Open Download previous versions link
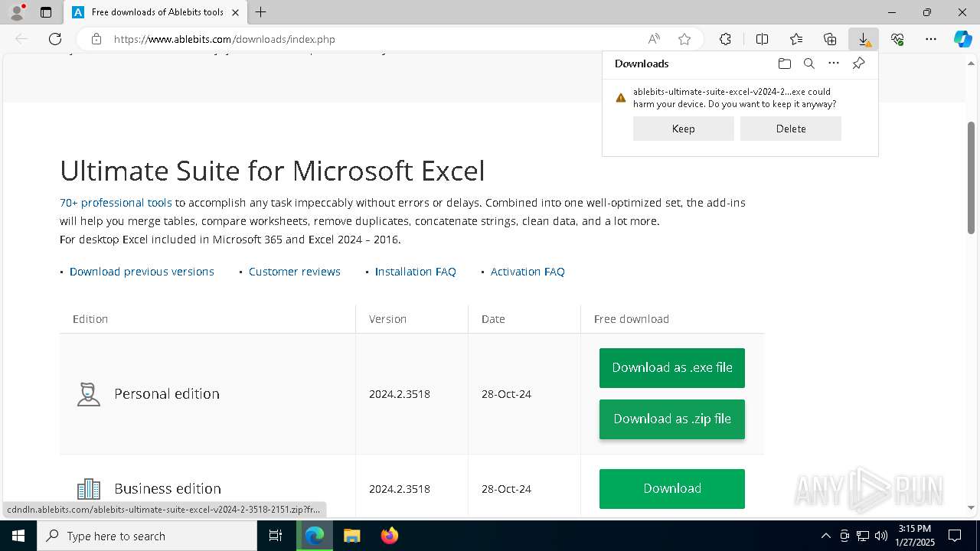The width and height of the screenshot is (980, 551). 142,272
